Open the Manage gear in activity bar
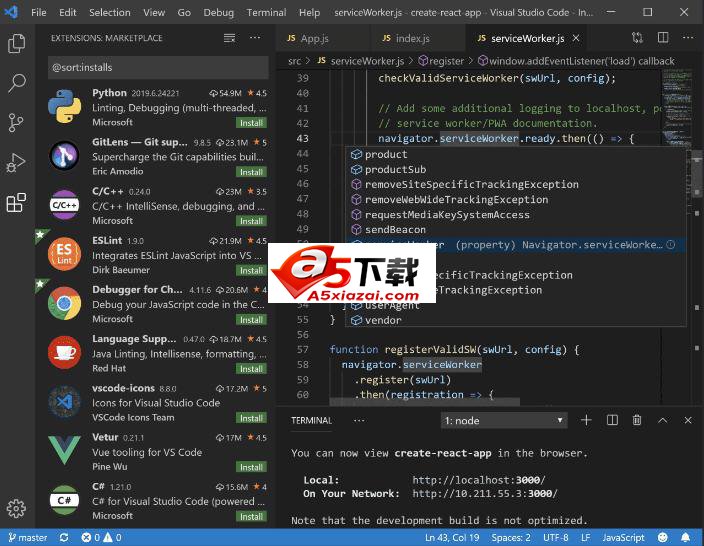This screenshot has height=546, width=704. pyautogui.click(x=16, y=508)
